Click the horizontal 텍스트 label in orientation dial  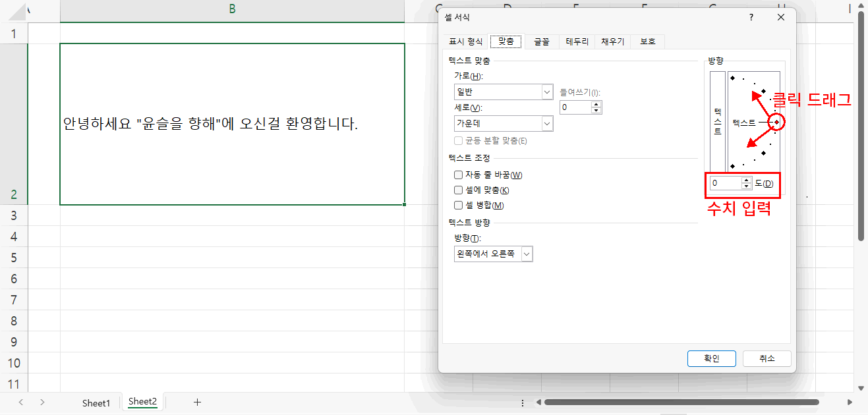(744, 123)
